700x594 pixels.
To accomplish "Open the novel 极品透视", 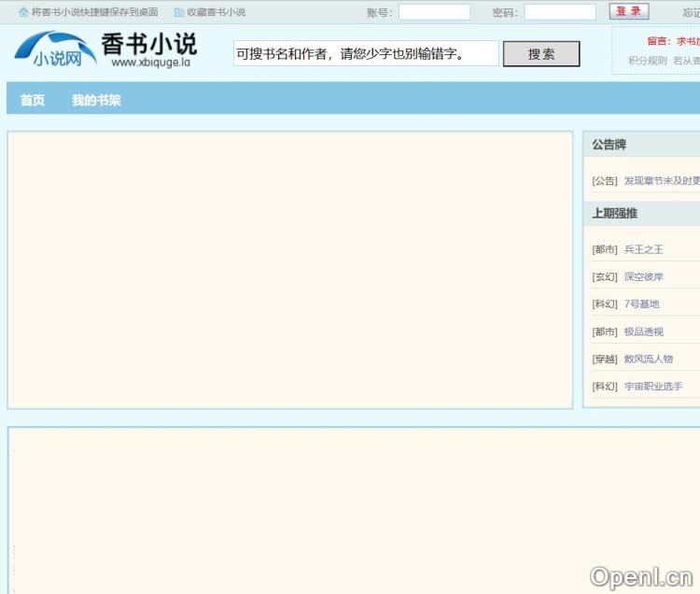I will [x=643, y=332].
